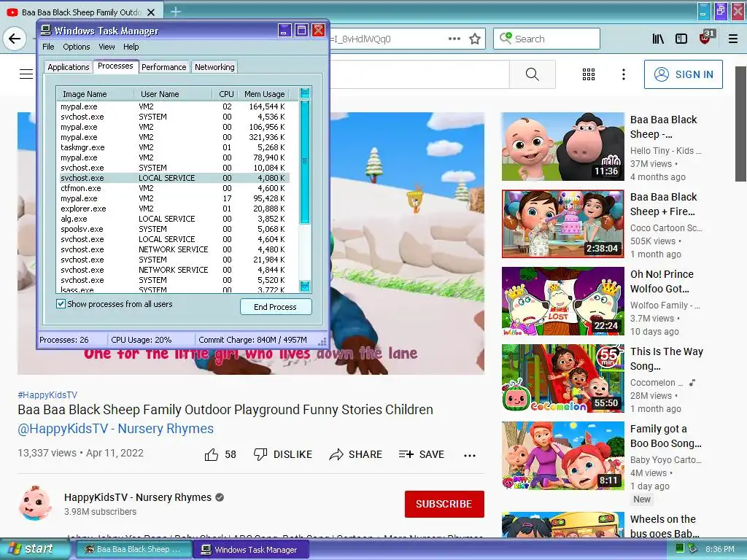Click the browser back arrow button

click(15, 39)
